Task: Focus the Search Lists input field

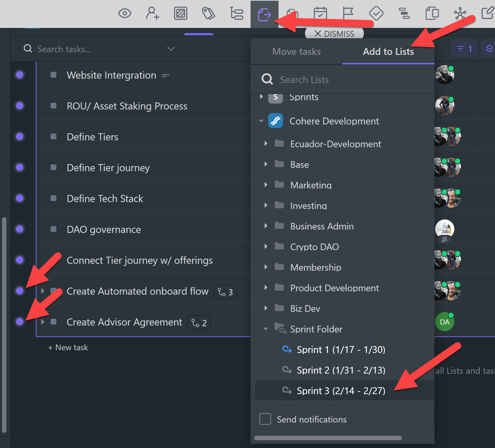Action: coord(344,80)
